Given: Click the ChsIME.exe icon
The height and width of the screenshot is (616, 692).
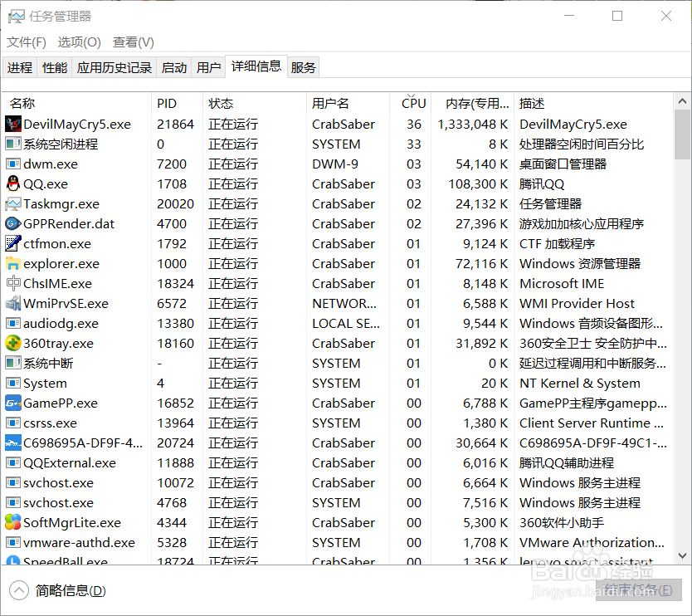Looking at the screenshot, I should [12, 283].
